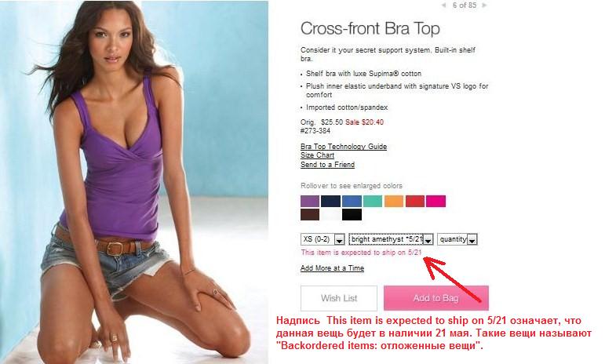The height and width of the screenshot is (364, 616).
Task: Pick the royal blue swatch
Action: 352,201
